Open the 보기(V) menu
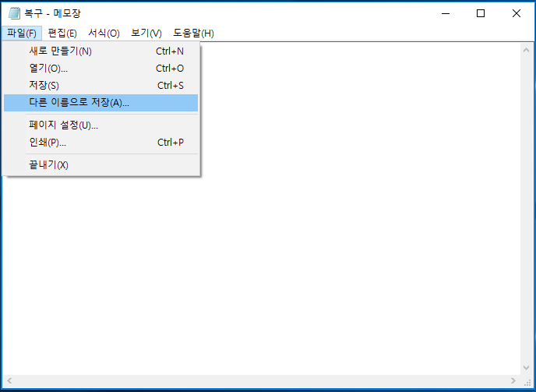The image size is (536, 392). [x=146, y=34]
